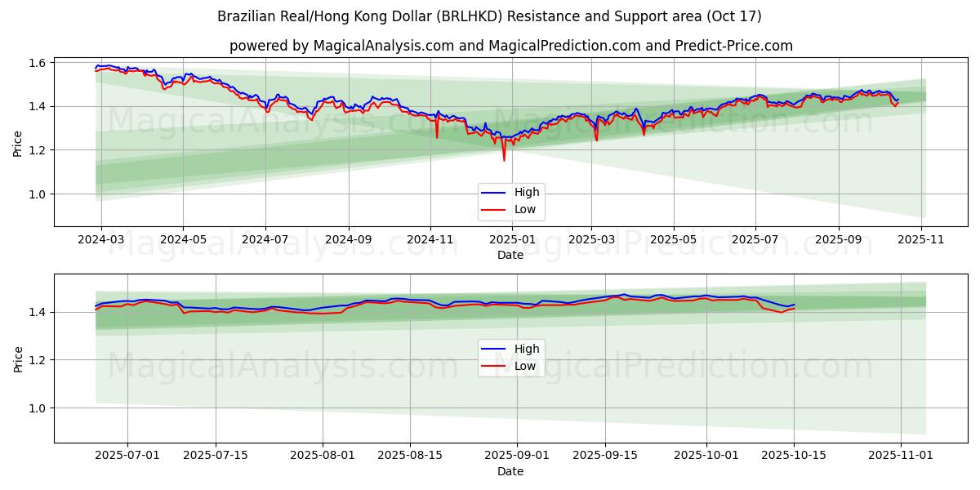Click the 'powered by MagicalAnalysis.com' subtitle text
The height and width of the screenshot is (490, 980).
point(510,46)
